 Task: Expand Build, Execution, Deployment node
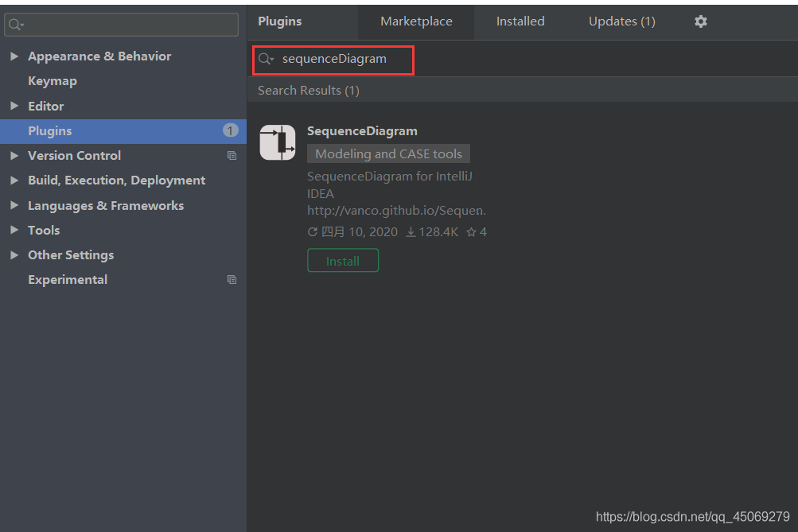point(14,181)
